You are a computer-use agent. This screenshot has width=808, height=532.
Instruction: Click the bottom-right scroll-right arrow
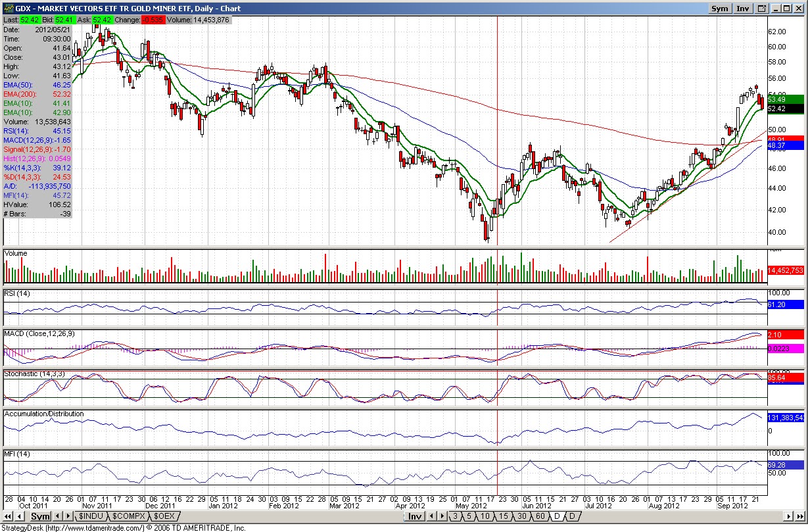pyautogui.click(x=788, y=516)
